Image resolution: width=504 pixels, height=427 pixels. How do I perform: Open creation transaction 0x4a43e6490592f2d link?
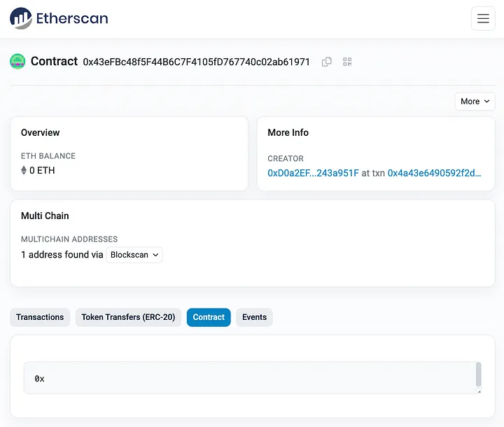434,173
